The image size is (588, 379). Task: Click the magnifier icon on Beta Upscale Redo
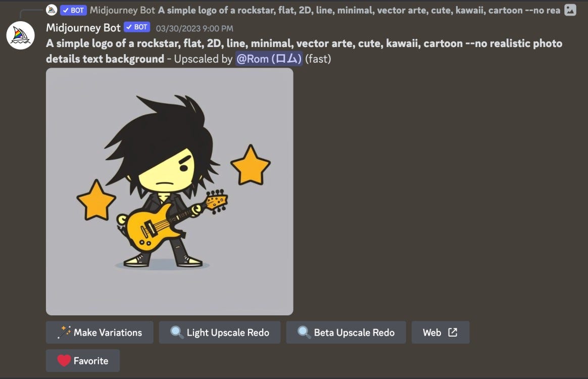click(x=304, y=333)
